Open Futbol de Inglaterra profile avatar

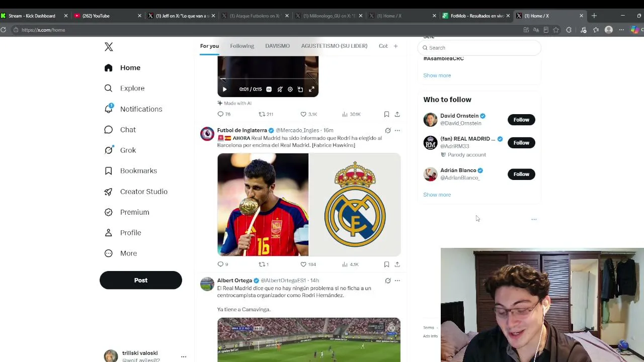pos(207,134)
